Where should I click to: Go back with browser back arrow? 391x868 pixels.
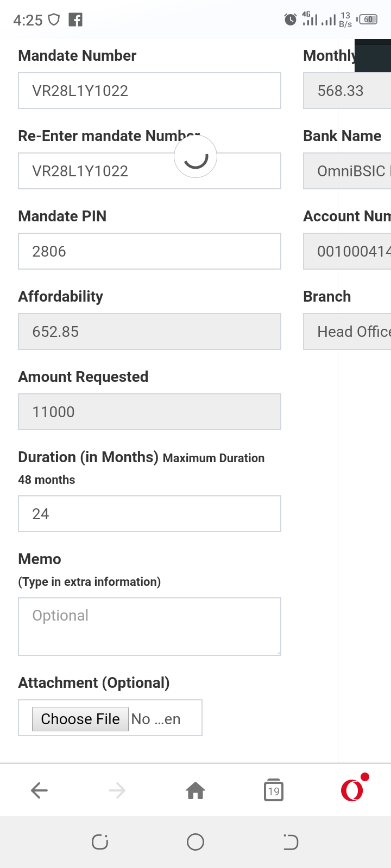coord(39,790)
